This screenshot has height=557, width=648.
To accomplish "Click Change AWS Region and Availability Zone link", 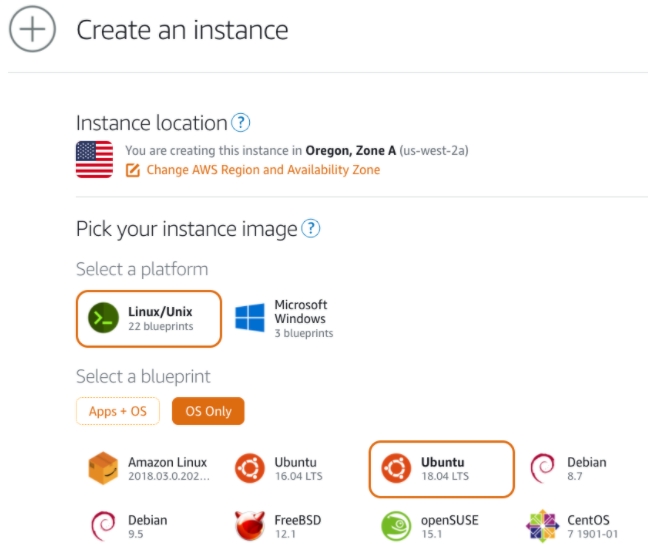I will point(263,170).
